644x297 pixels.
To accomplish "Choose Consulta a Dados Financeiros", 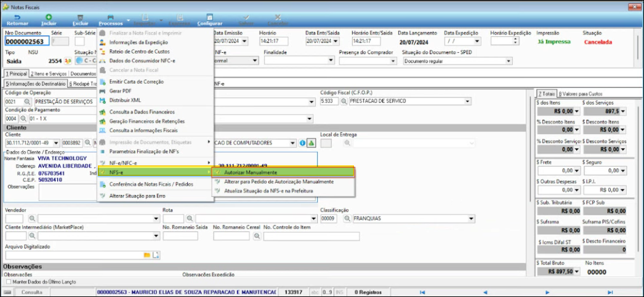I will pos(155,111).
